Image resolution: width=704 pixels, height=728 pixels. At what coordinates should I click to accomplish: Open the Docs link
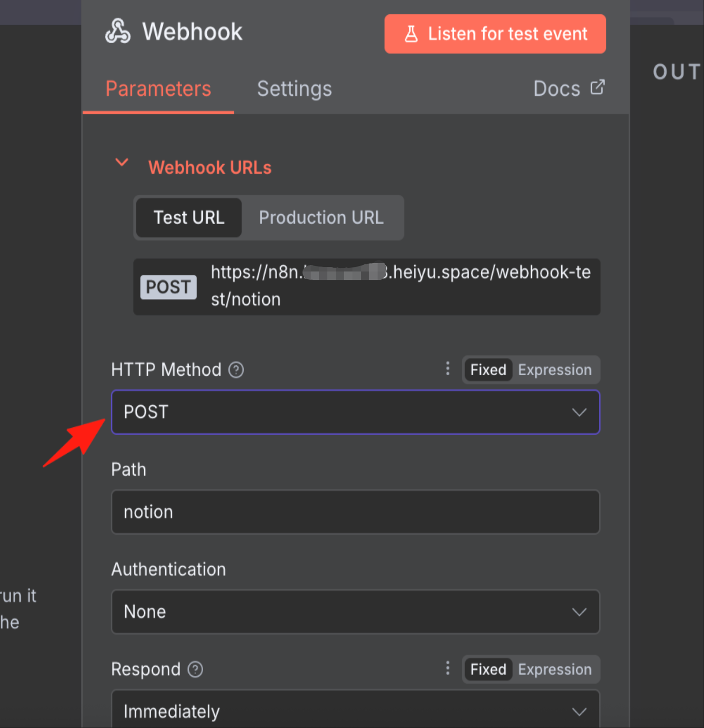[557, 89]
